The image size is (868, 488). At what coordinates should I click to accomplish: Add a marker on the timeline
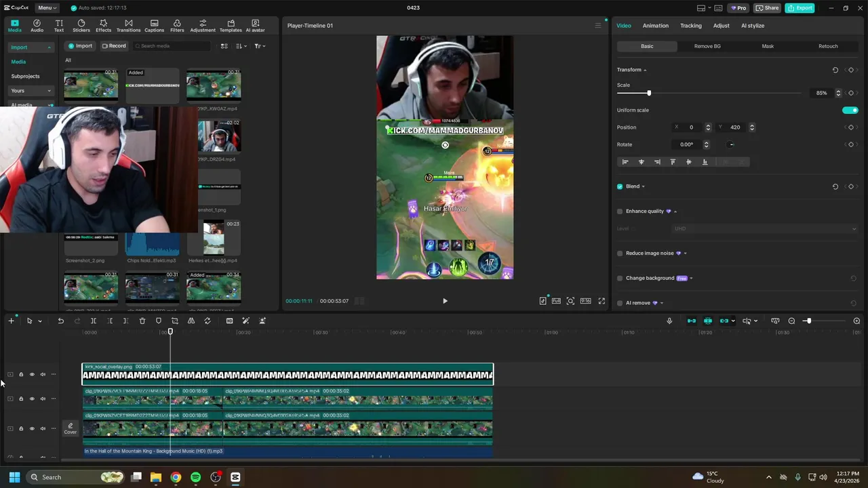(x=159, y=321)
